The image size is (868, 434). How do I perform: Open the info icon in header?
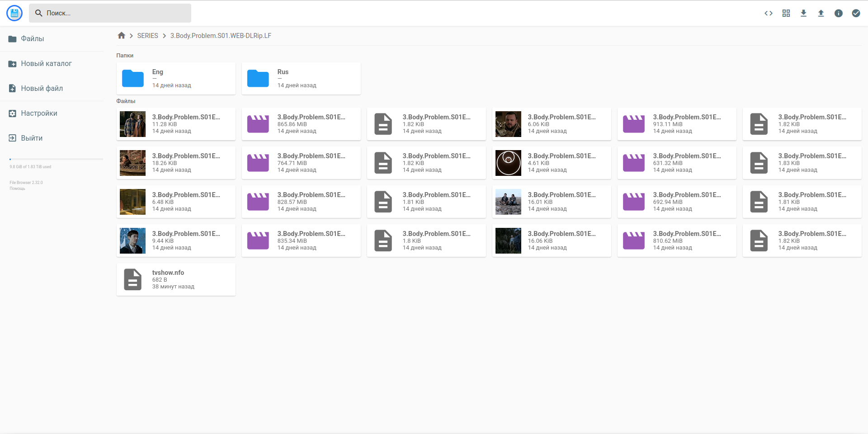839,13
